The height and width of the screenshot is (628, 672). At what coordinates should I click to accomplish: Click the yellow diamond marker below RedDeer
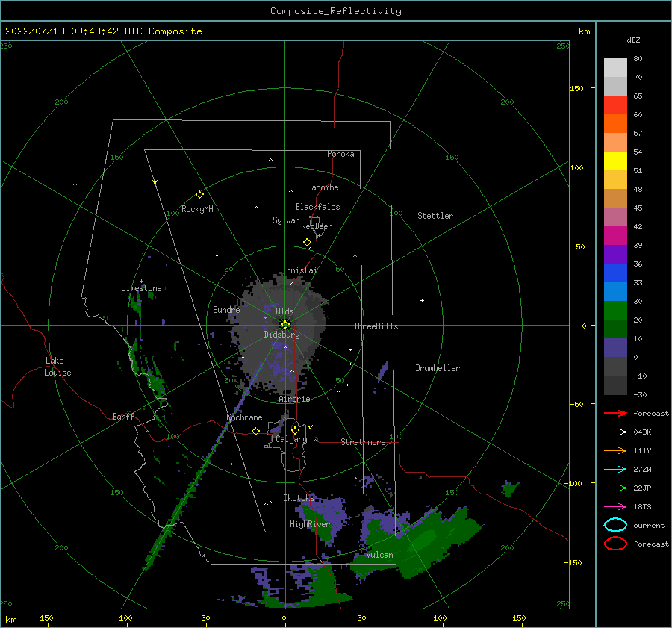(307, 243)
